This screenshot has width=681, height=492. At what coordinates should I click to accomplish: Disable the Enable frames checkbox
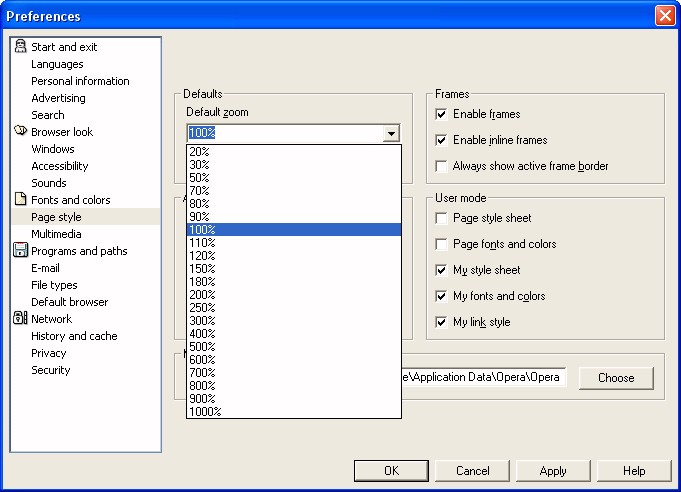[x=441, y=115]
